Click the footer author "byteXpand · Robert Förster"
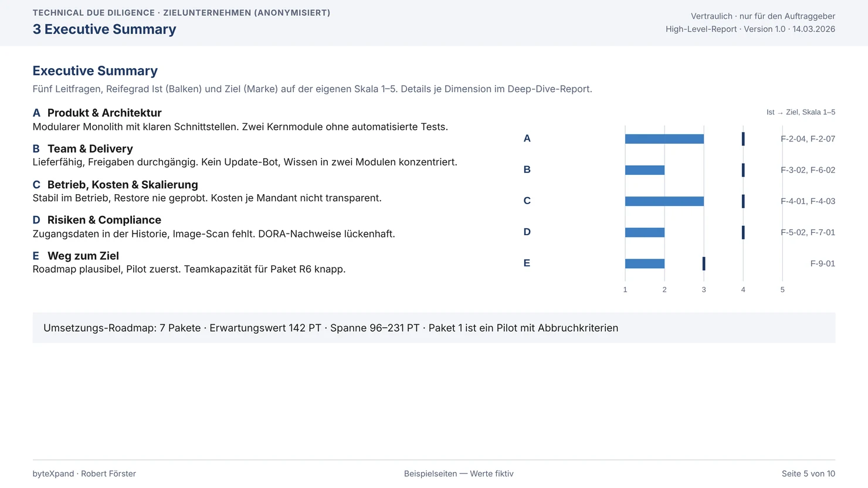Viewport: 868px width, 488px height. (84, 474)
